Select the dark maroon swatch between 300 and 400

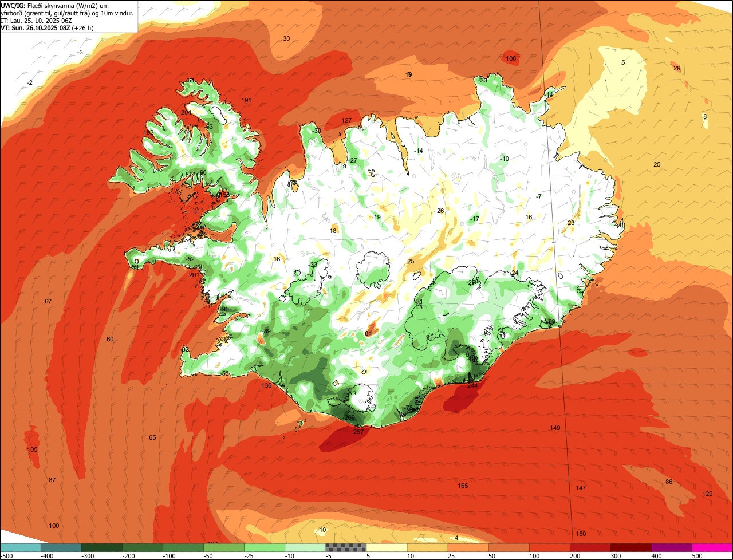click(x=631, y=548)
